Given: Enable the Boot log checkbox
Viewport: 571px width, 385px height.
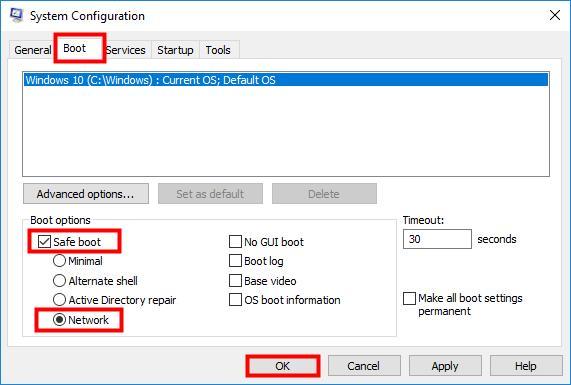Looking at the screenshot, I should tap(235, 261).
